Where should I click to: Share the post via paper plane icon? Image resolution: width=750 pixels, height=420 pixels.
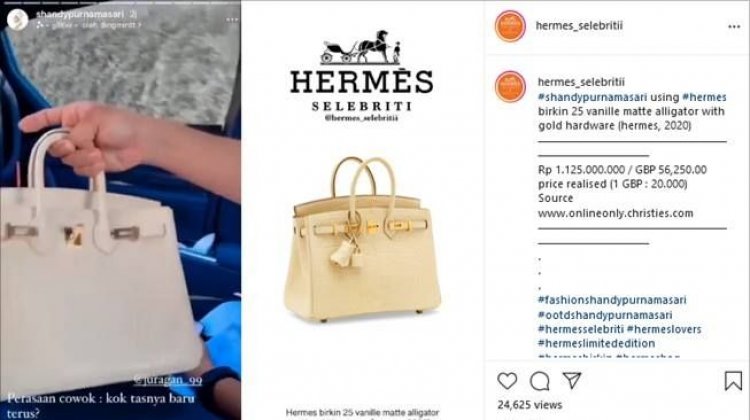(572, 380)
